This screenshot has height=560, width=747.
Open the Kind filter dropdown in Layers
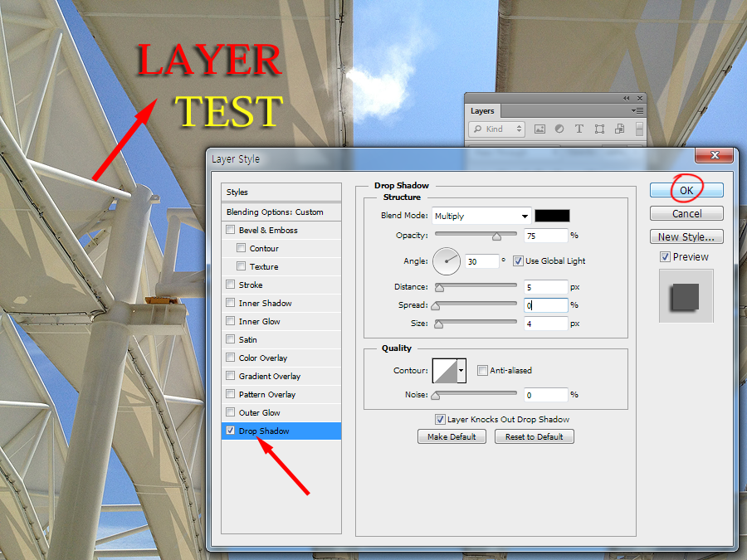click(x=496, y=129)
